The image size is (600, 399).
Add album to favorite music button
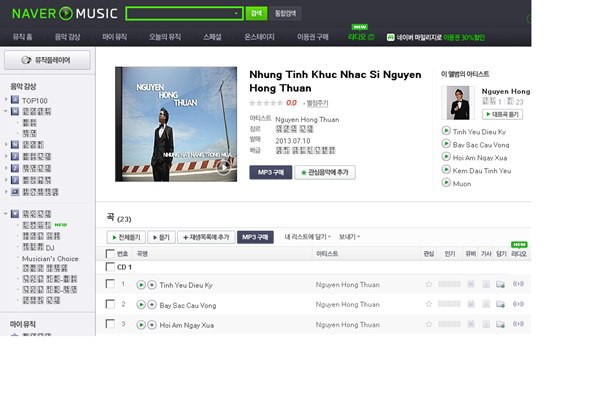click(325, 172)
